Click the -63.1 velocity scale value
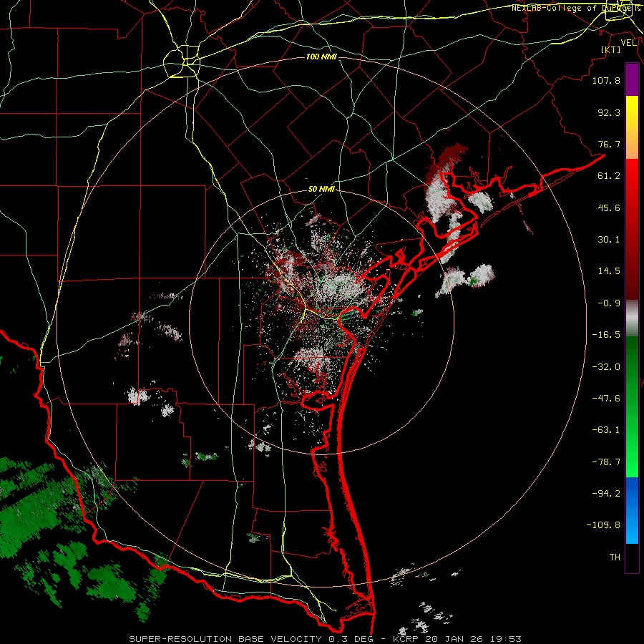This screenshot has width=644, height=644. point(606,430)
